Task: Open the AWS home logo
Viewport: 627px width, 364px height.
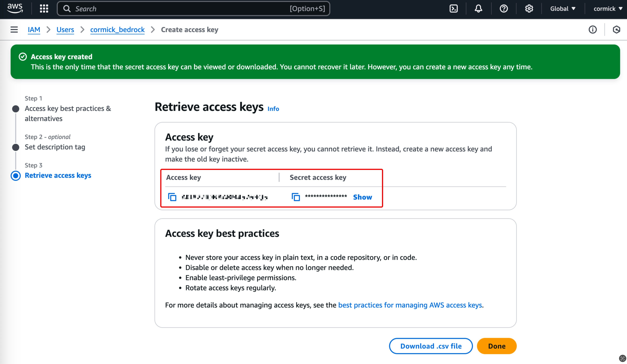Action: coord(15,8)
